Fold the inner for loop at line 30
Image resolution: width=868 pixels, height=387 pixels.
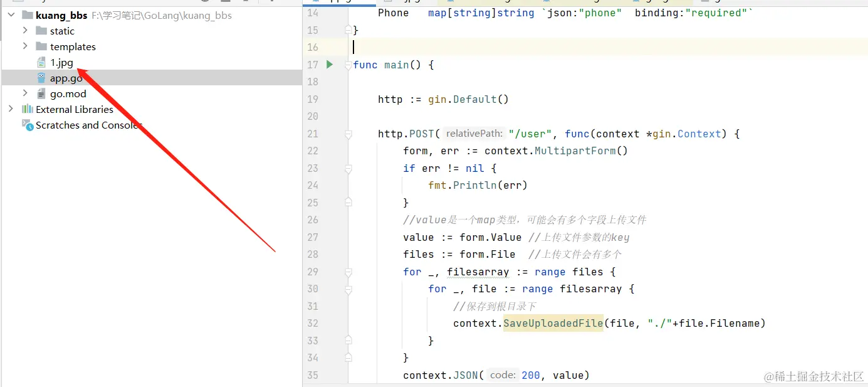click(x=348, y=289)
